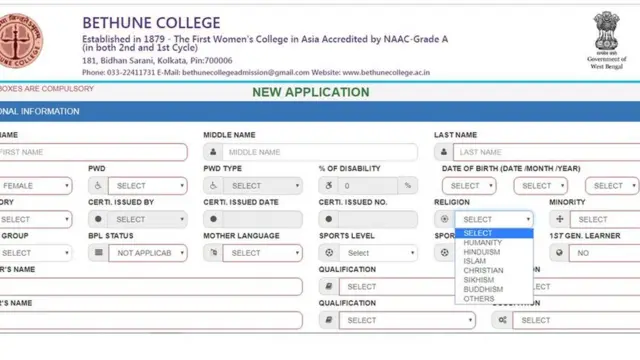The image size is (640, 360).
Task: Choose HUMANITY in the Religion list
Action: point(494,242)
